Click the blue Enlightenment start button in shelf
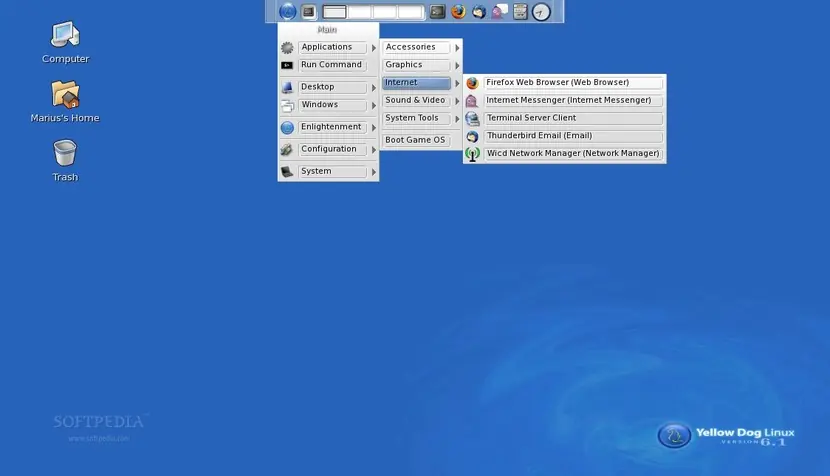830x476 pixels. click(x=287, y=12)
